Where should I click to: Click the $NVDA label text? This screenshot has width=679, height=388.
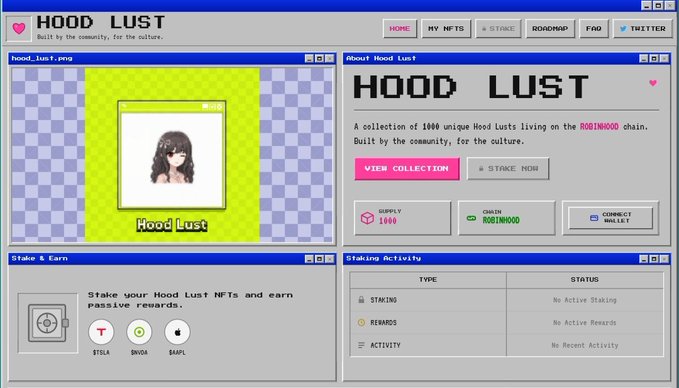[139, 352]
